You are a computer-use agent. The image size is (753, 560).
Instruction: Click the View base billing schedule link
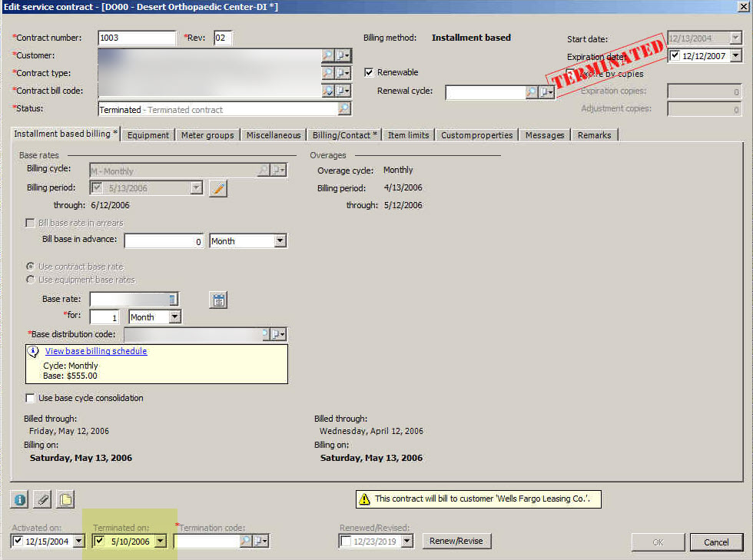tap(95, 350)
